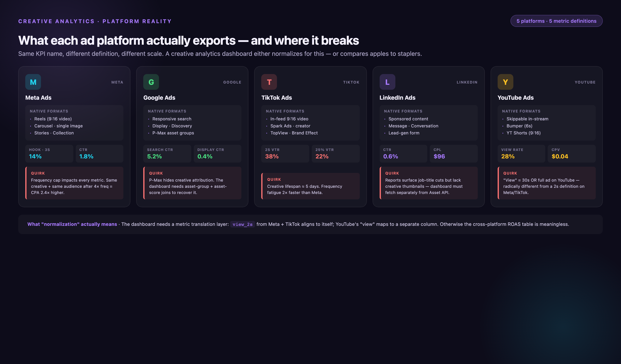Click the Meta 'M' platform icon
The height and width of the screenshot is (364, 621).
click(x=33, y=82)
